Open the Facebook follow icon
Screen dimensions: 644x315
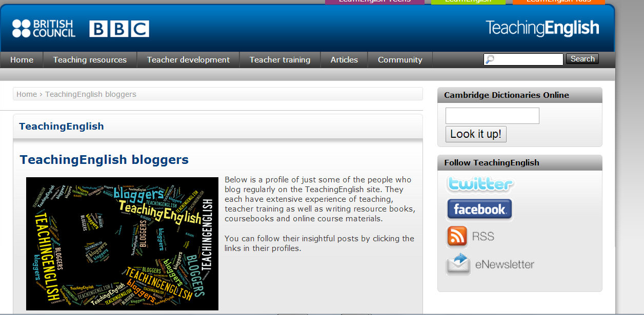(x=479, y=209)
